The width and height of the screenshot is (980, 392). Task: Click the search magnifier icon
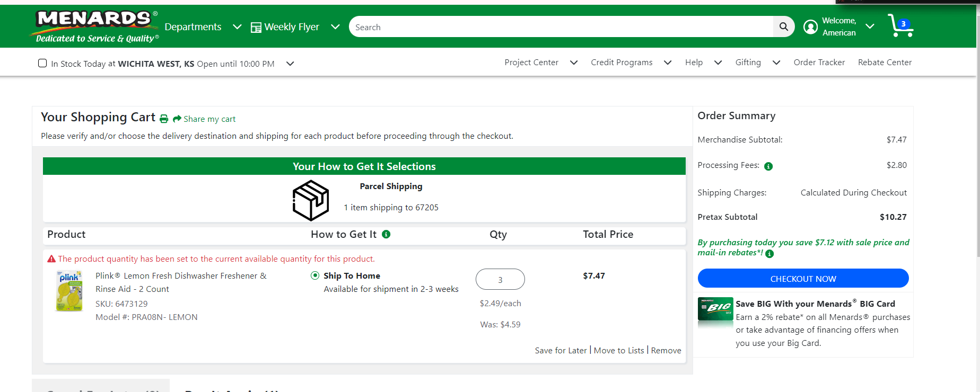(783, 26)
